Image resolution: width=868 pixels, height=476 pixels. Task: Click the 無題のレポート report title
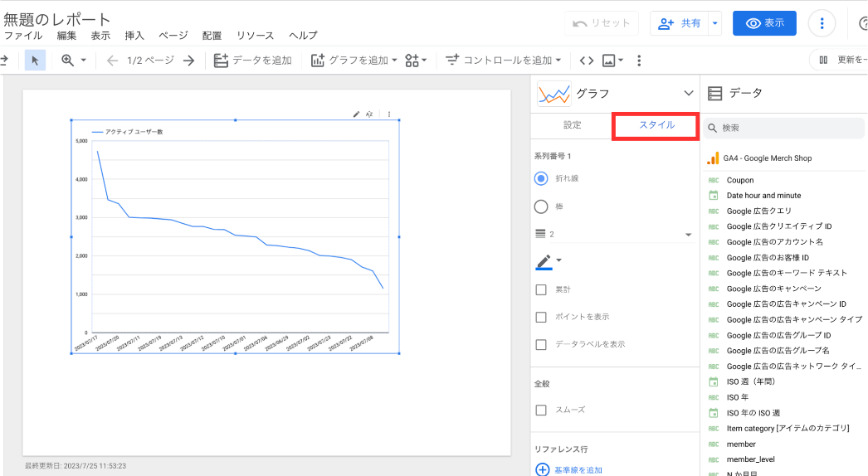57,19
